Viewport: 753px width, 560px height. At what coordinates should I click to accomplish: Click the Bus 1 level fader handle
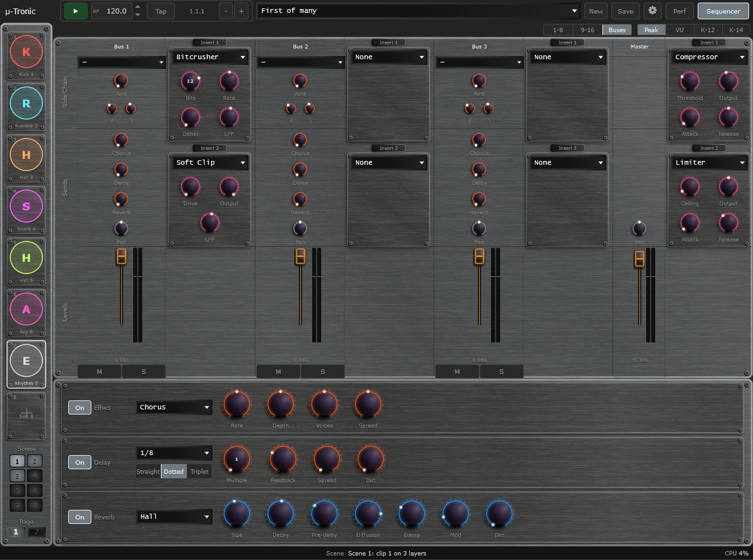tap(122, 256)
